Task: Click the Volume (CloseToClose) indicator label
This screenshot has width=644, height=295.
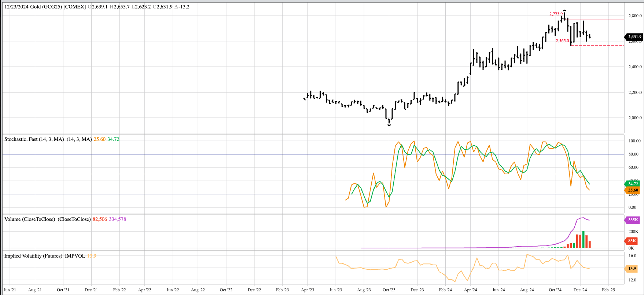Action: point(30,219)
